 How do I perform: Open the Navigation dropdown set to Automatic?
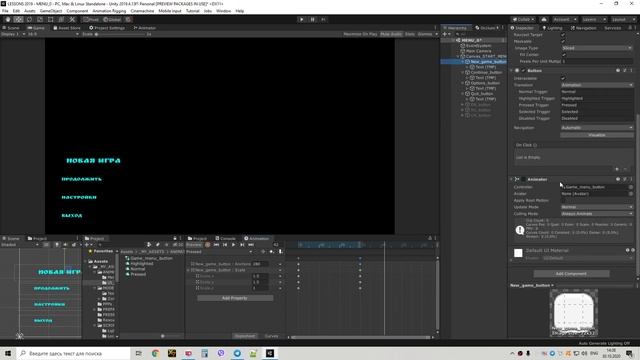[x=597, y=128]
